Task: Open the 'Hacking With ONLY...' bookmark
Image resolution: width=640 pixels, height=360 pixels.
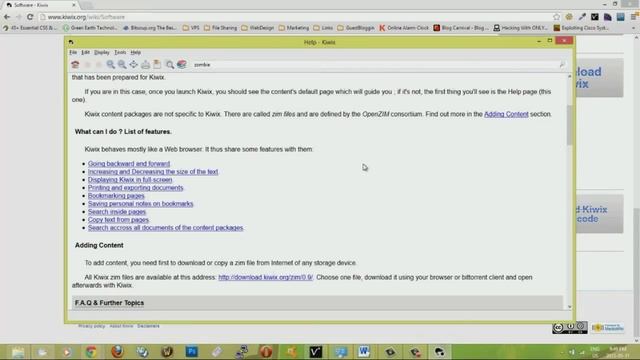Action: (520, 28)
